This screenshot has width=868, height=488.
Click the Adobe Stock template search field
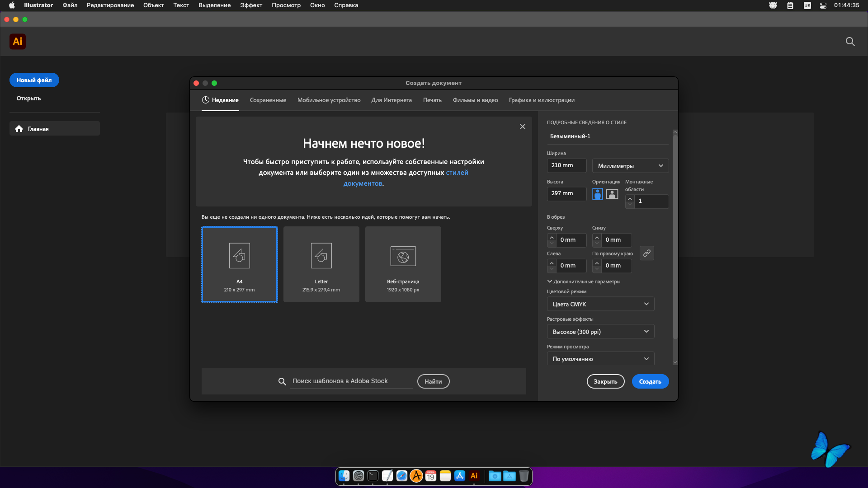point(351,381)
